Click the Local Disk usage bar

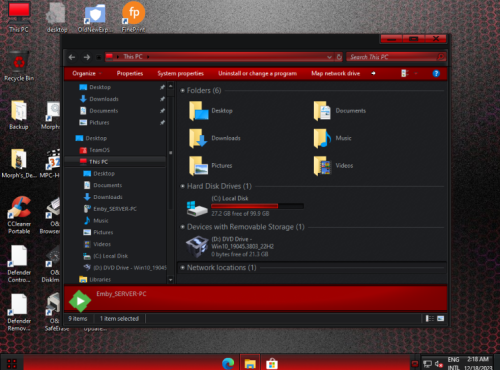pos(257,206)
